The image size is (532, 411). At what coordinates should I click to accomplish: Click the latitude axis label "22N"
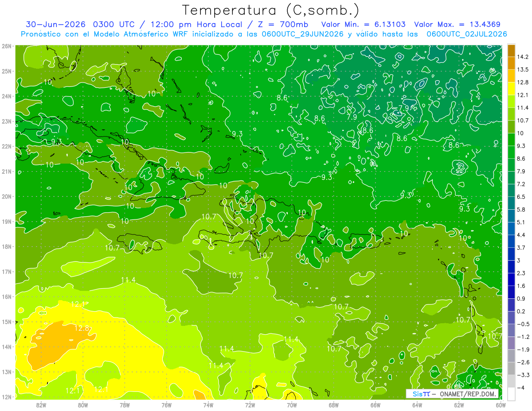click(6, 146)
